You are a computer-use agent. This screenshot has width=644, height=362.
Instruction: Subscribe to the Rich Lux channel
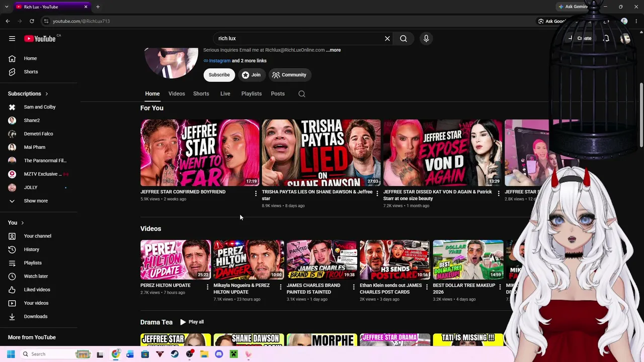pos(219,75)
